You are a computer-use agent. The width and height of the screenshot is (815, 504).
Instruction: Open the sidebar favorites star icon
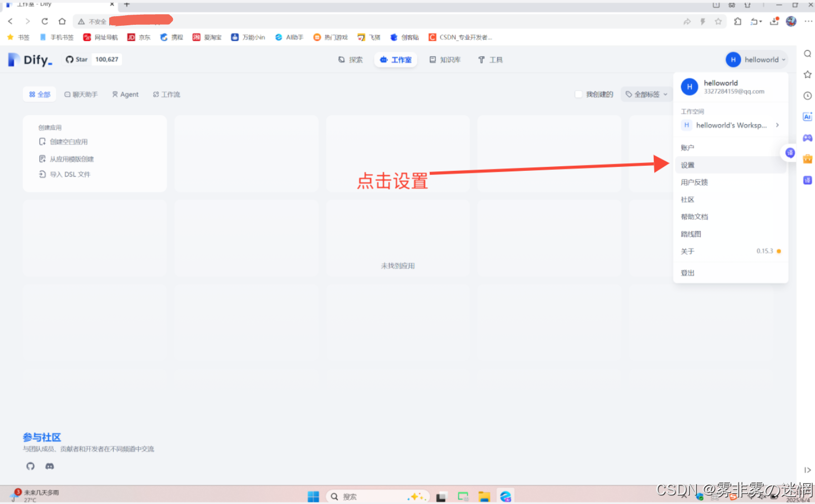tap(807, 74)
